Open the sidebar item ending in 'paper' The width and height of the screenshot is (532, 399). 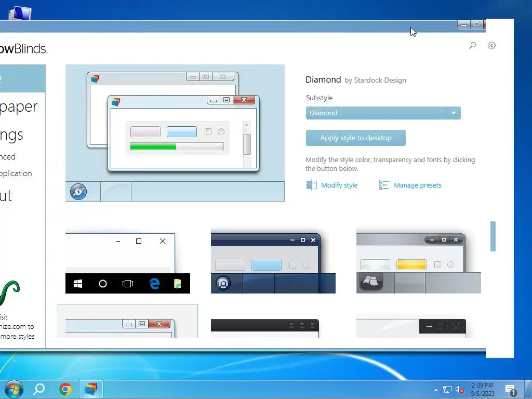tap(19, 107)
